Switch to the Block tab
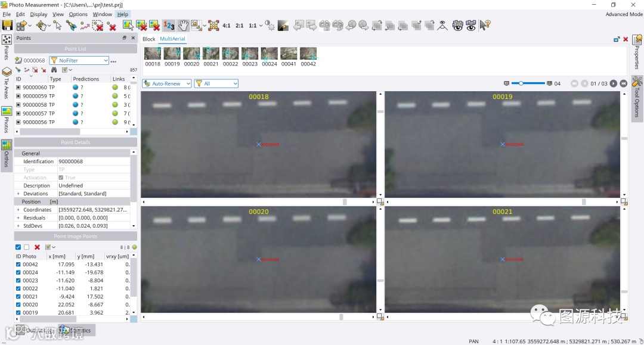The width and height of the screenshot is (644, 345). pos(148,39)
